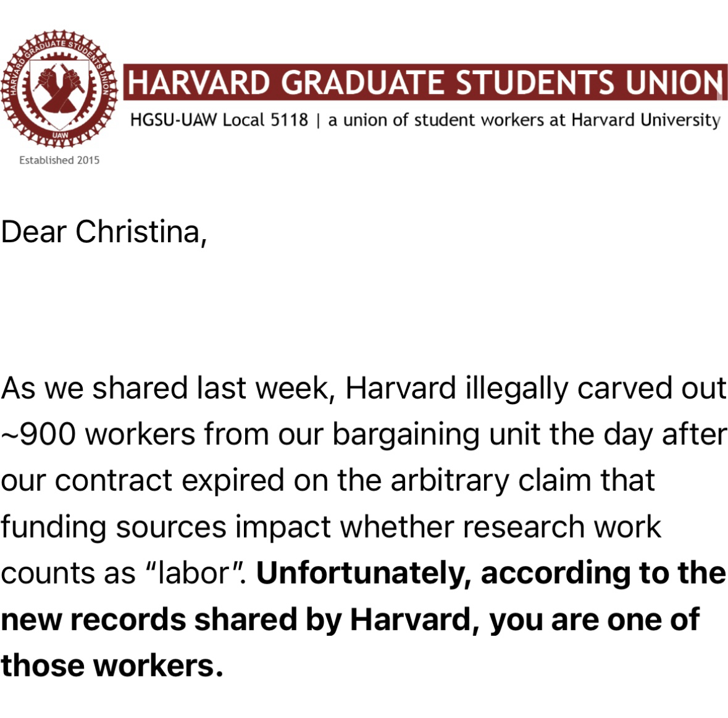Click the Dear Christina greeting
Screen dimensions: 728x718
103,232
